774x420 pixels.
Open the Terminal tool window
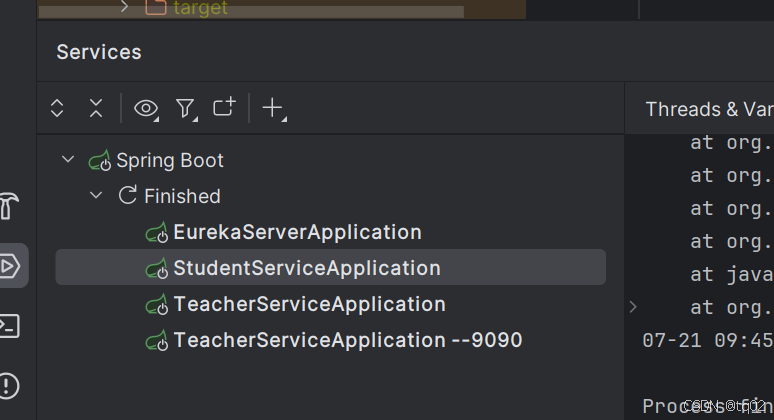coord(9,326)
